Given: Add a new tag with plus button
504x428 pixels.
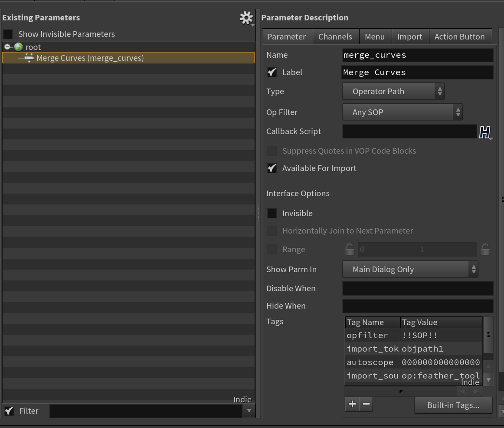Looking at the screenshot, I should pyautogui.click(x=352, y=404).
